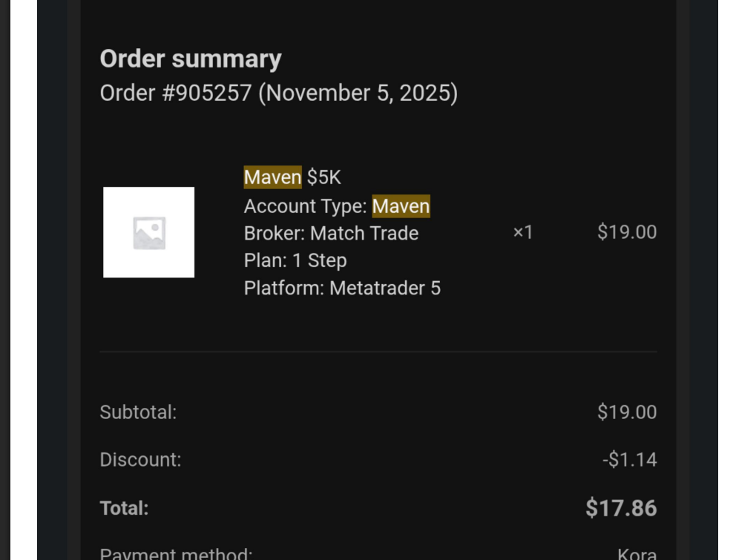736x560 pixels.
Task: Click the $19.00 item price
Action: [x=626, y=232]
